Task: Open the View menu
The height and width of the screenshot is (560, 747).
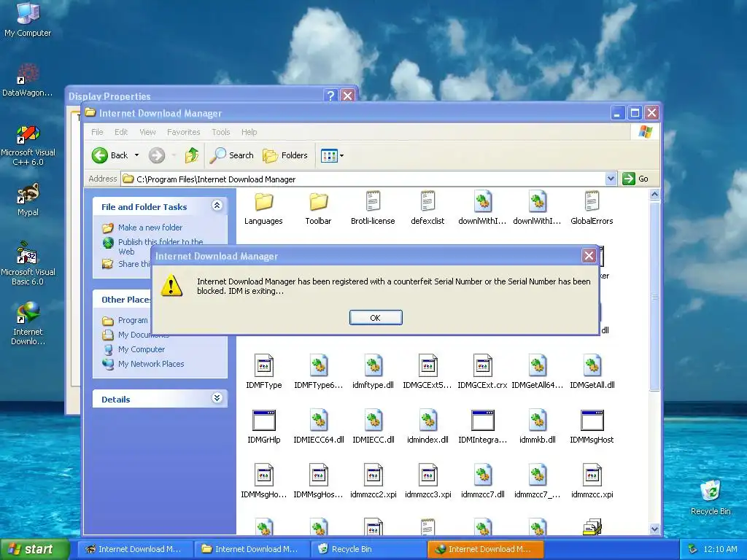Action: click(147, 132)
